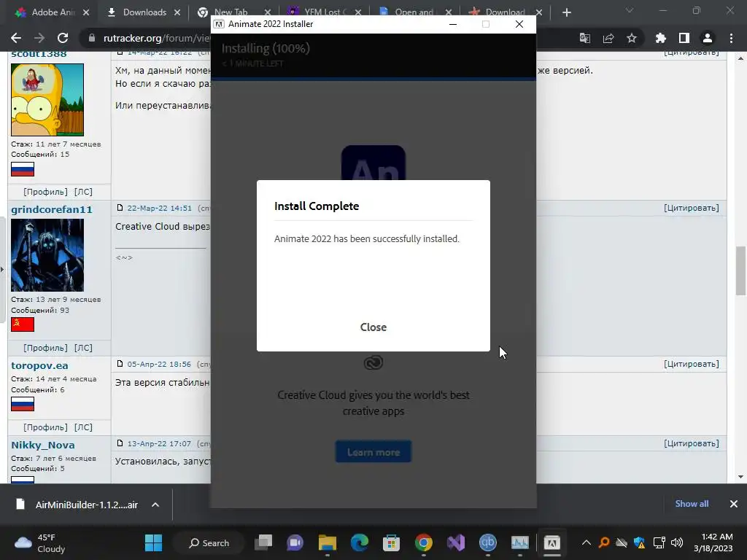Screen dimensions: 747x560
Task: Open File Explorer from taskbar
Action: [328, 542]
